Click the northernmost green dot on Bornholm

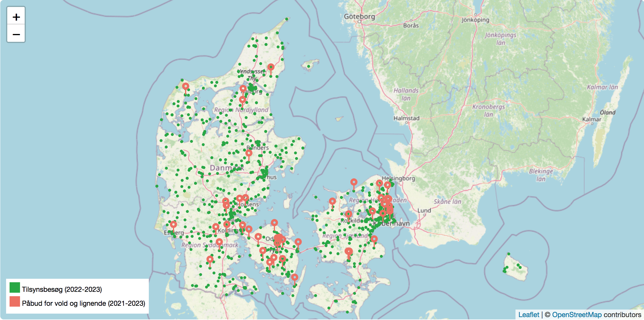pos(509,254)
